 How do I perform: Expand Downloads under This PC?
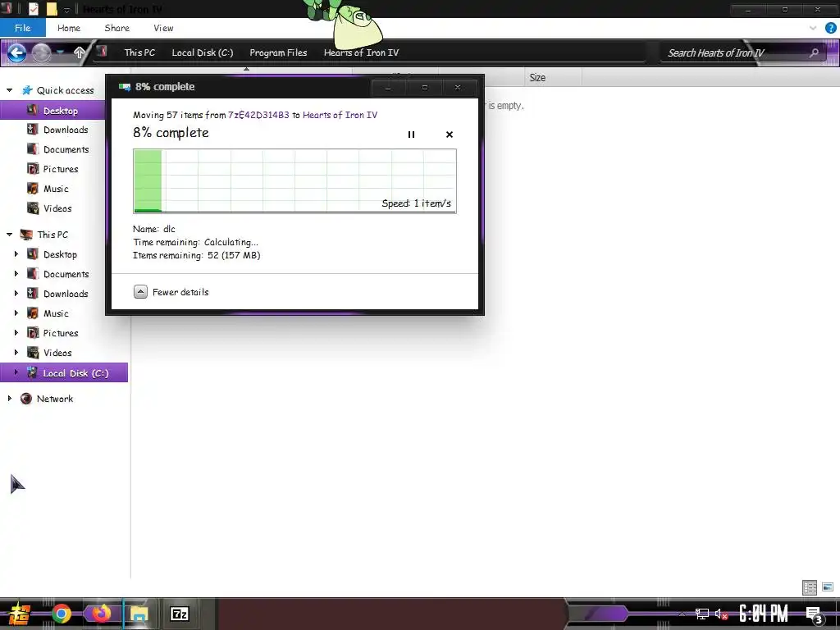tap(16, 294)
